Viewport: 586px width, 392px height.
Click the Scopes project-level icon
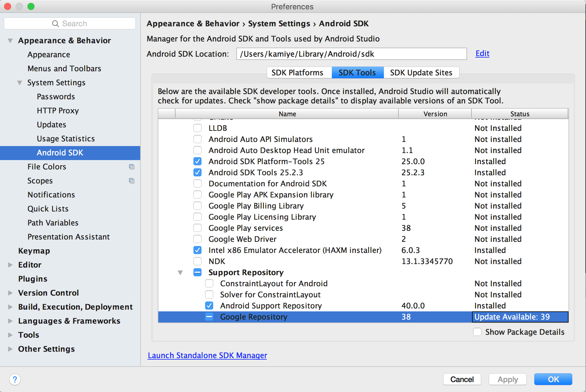132,181
